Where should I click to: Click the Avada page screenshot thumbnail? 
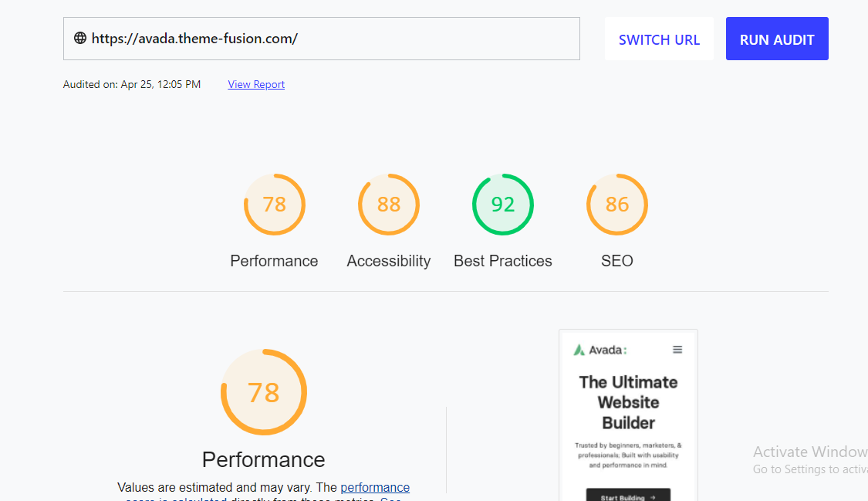(628, 415)
